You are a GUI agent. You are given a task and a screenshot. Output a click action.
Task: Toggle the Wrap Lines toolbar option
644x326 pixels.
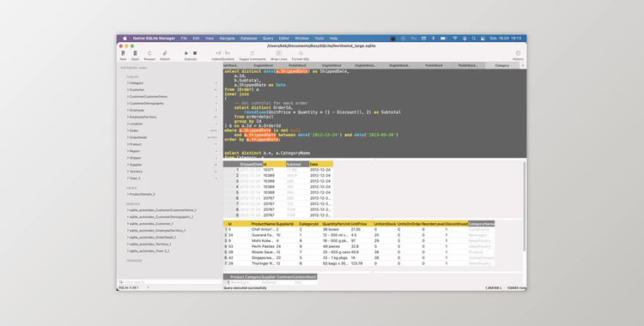tap(279, 53)
